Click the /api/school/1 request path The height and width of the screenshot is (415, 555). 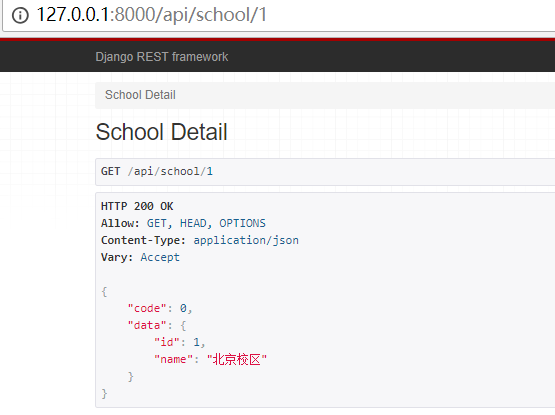point(170,171)
